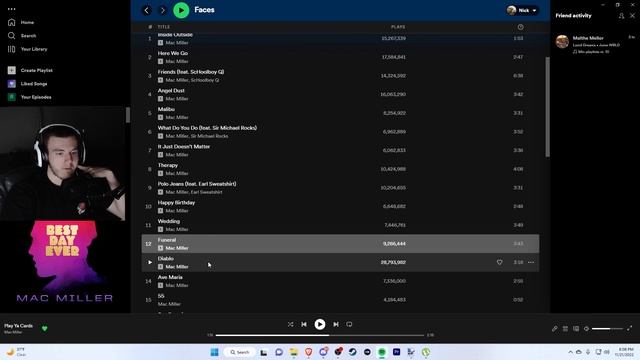
Task: Click the PLAYS column header
Action: coord(398,27)
